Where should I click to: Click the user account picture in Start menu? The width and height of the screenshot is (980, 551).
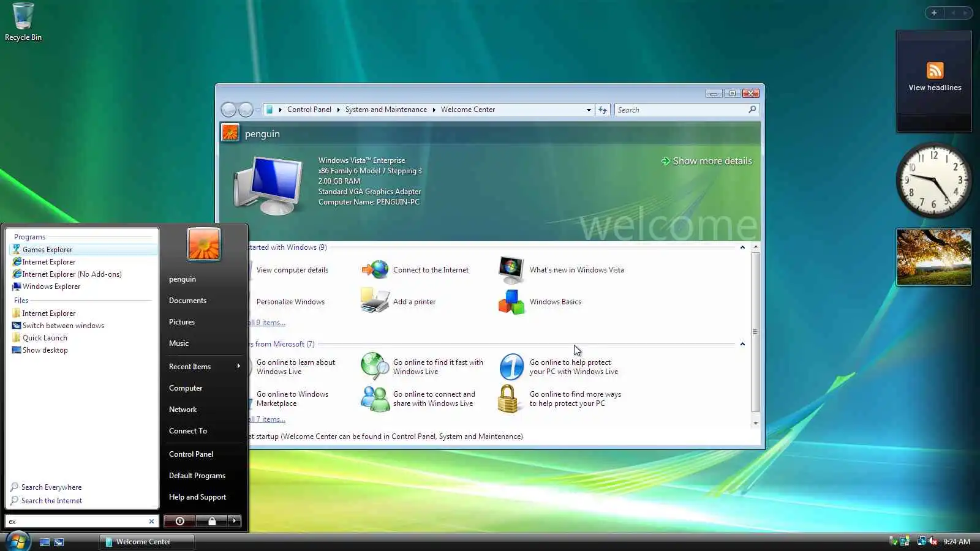pyautogui.click(x=204, y=244)
